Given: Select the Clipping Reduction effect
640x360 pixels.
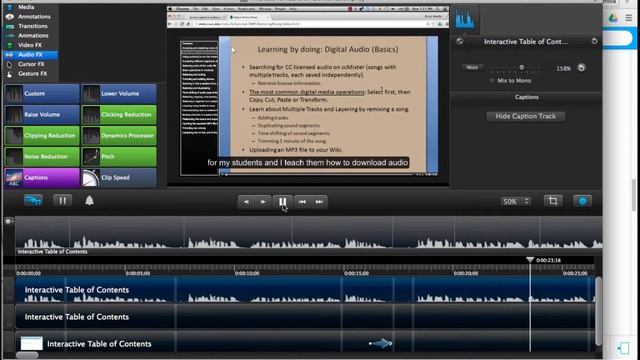Looking at the screenshot, I should tap(42, 136).
